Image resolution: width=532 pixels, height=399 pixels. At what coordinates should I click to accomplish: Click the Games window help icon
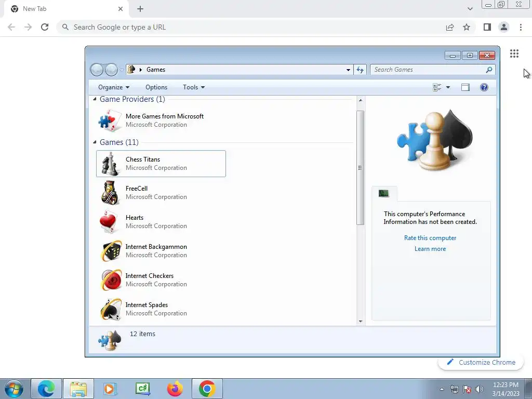484,87
